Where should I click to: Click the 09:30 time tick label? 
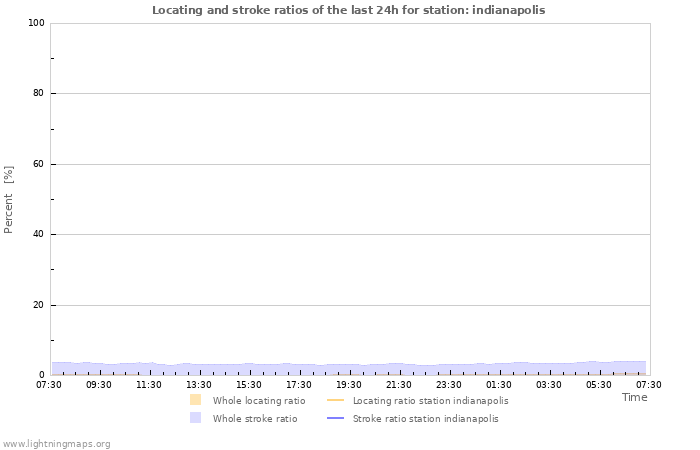[99, 385]
